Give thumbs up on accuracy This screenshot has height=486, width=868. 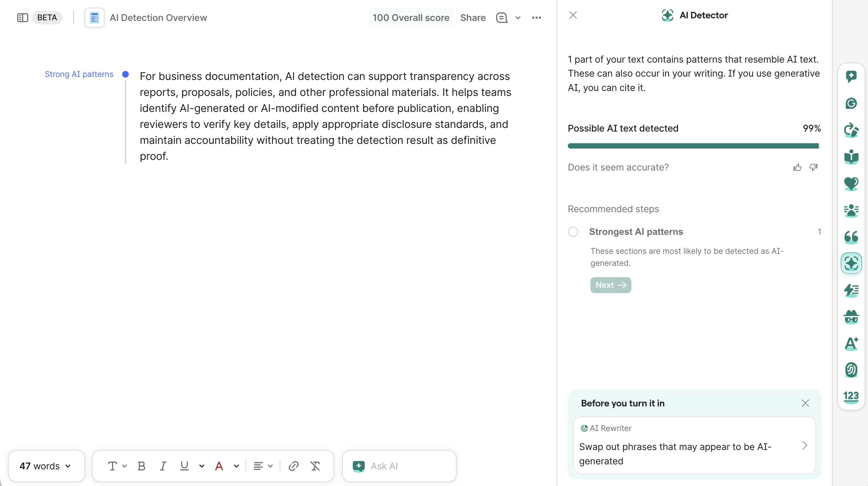pos(797,167)
